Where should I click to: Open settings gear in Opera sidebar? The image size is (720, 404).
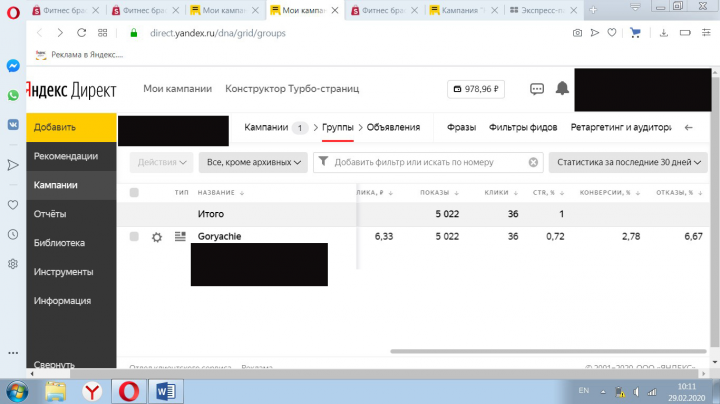pos(13,264)
